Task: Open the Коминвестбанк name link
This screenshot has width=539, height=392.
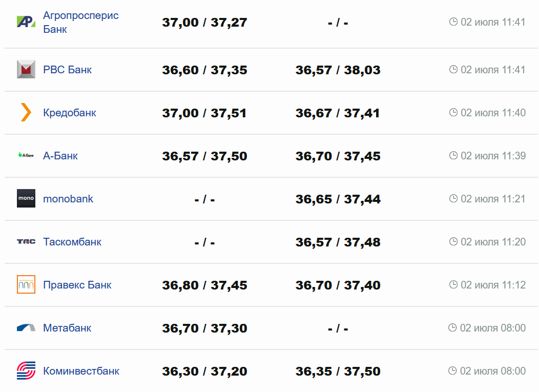Action: tap(81, 371)
